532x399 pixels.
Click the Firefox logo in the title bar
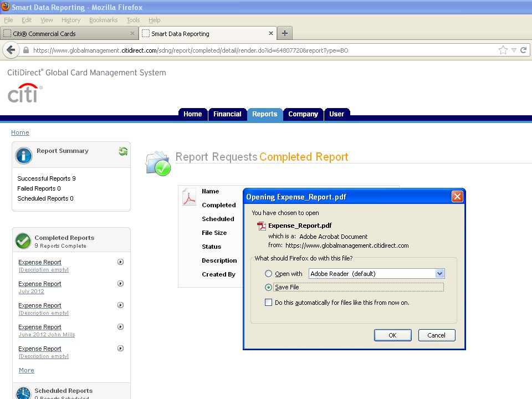5,7
